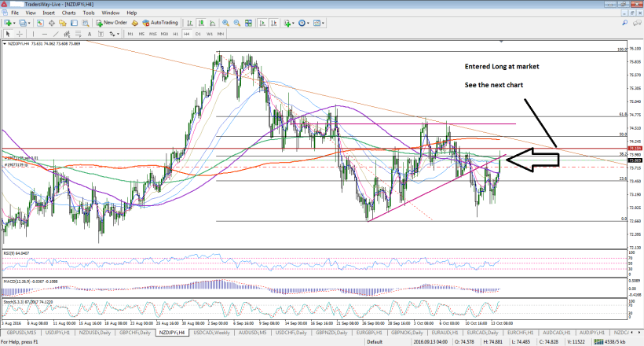The image size is (644, 346).
Task: Toggle the H4 timeframe button
Action: coord(188,35)
